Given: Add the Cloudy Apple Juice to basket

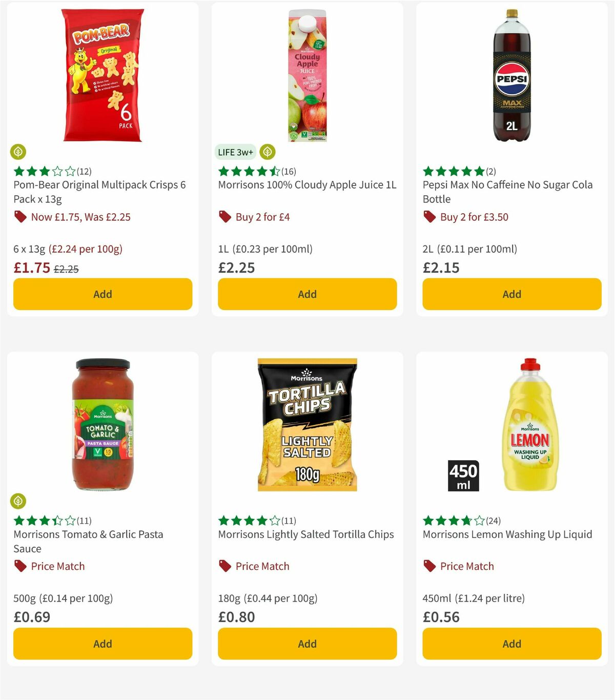Looking at the screenshot, I should coord(306,294).
